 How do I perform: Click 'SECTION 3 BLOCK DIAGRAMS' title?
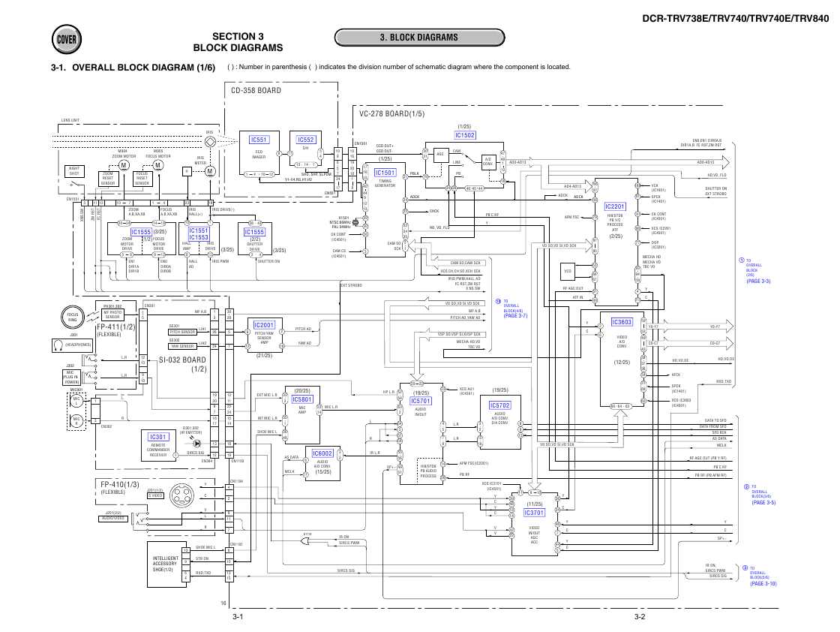238,42
